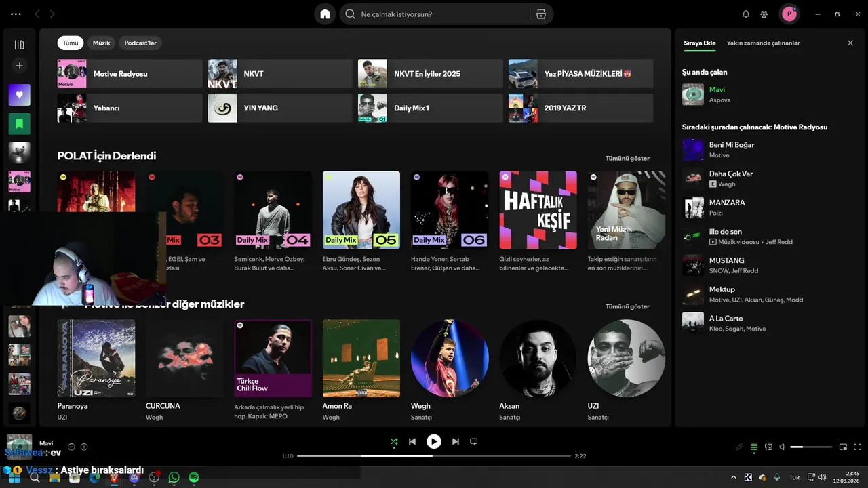Mute with the speaker icon
Viewport: 868px width, 488px height.
[782, 447]
